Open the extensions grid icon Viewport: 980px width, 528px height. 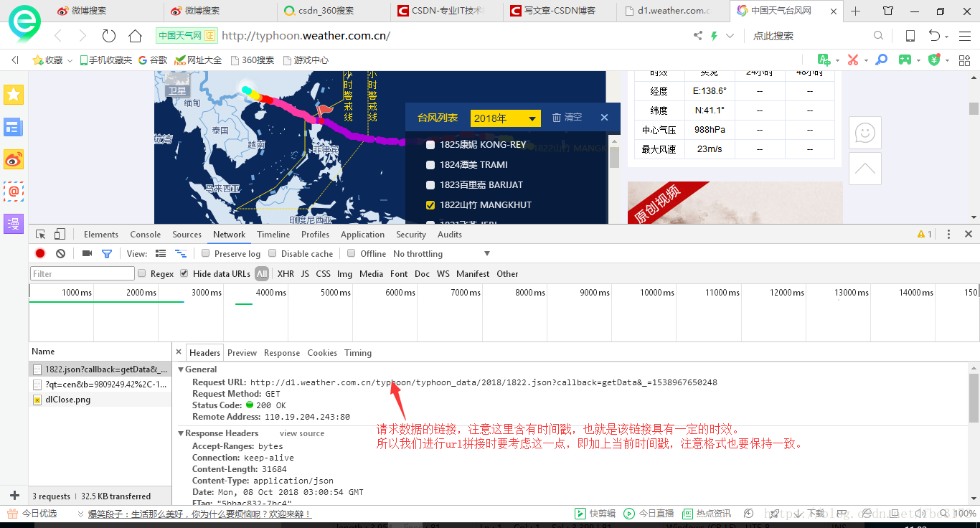963,60
